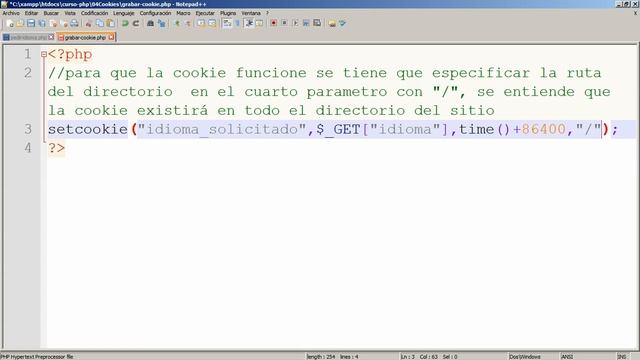Click the closing ?> tag
This screenshot has height=360, width=640.
tap(56, 148)
